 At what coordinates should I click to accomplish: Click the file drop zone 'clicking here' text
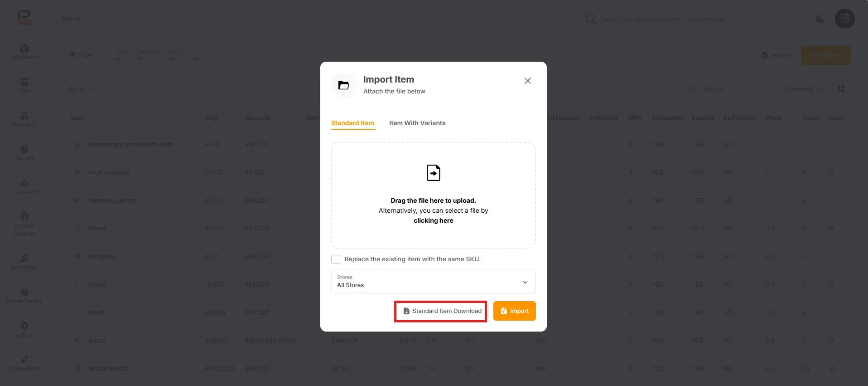pos(434,220)
